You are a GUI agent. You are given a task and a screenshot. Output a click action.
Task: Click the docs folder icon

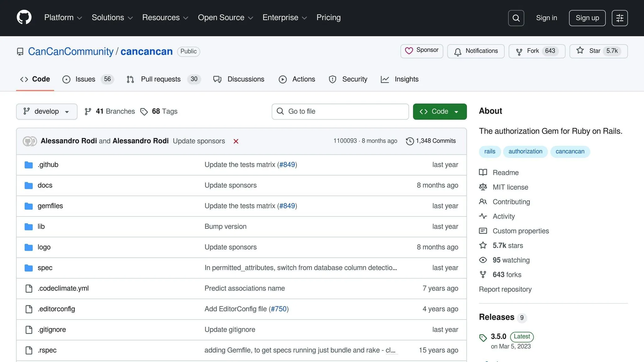pyautogui.click(x=29, y=185)
